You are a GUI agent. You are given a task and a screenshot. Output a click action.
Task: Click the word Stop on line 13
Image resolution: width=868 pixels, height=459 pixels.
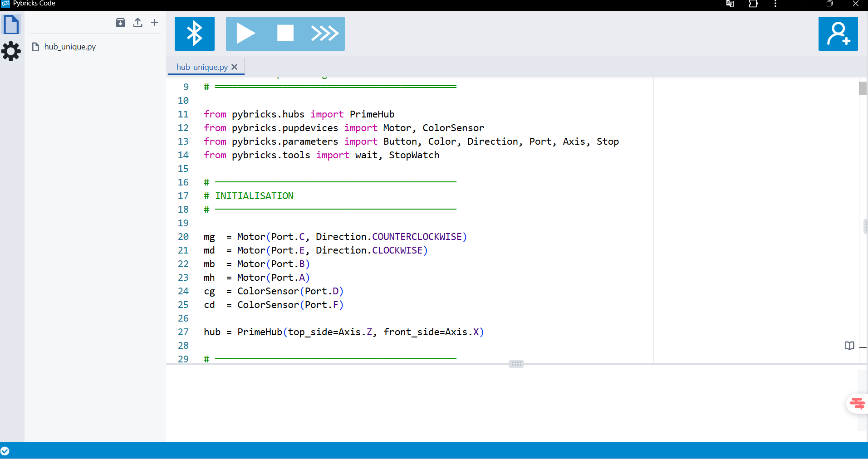tap(608, 142)
